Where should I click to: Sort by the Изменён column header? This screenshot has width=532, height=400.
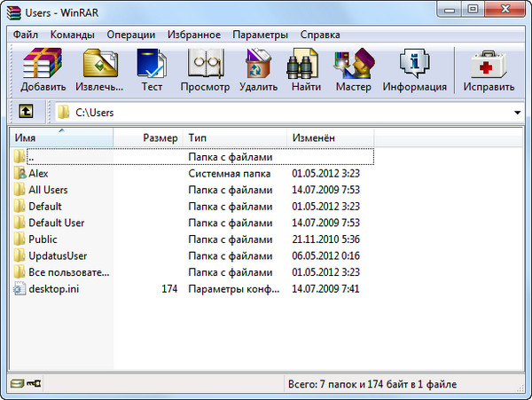click(330, 138)
